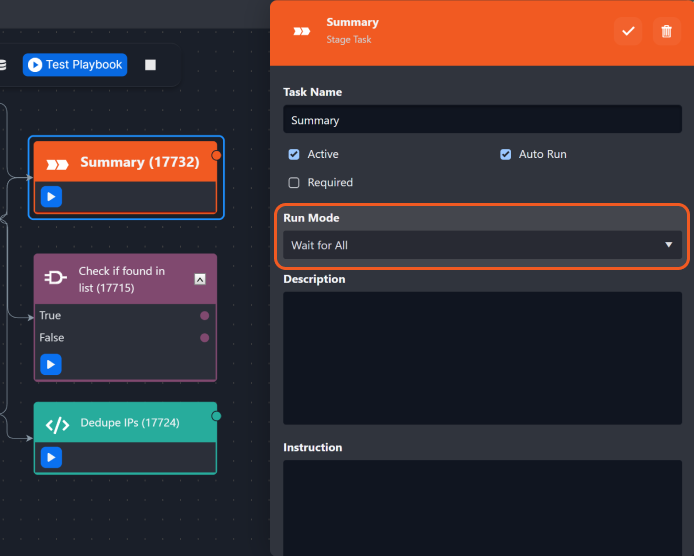Delete the task using the trash icon
694x556 pixels.
666,31
